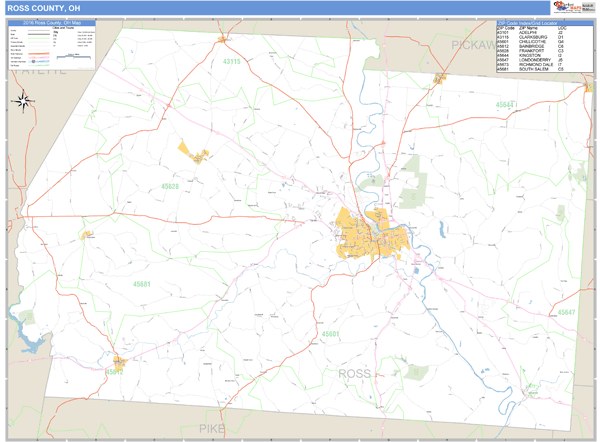Click the large ROSS county label
The image size is (600, 442).
[355, 373]
